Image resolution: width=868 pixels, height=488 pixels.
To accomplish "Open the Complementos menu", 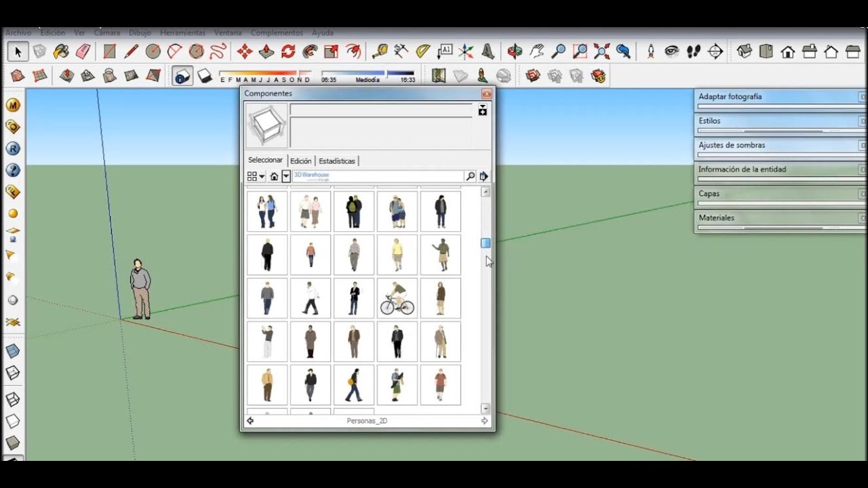I will 277,33.
